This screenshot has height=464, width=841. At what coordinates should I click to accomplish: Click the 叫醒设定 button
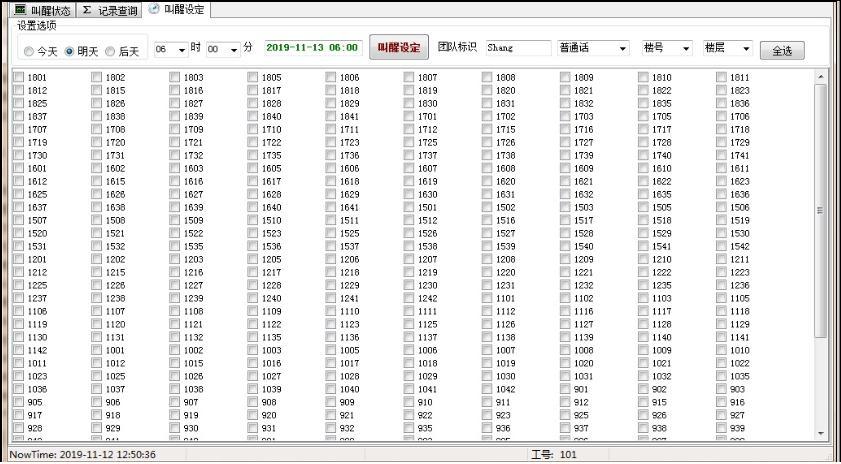click(x=399, y=48)
